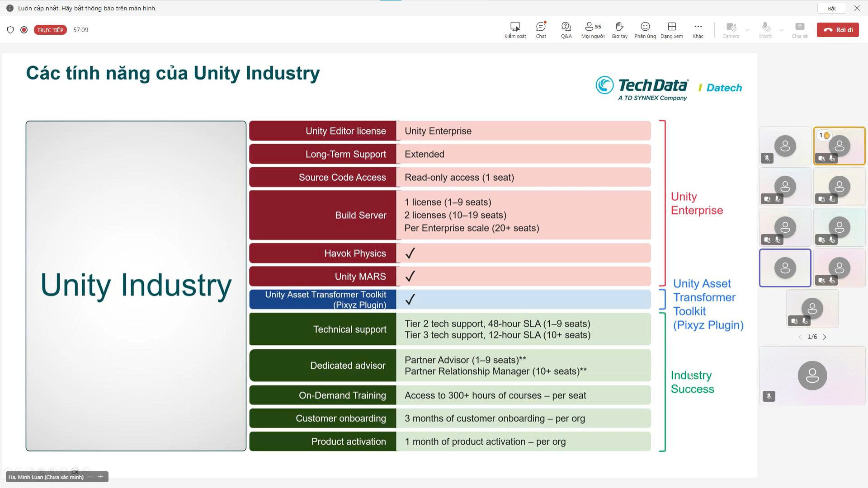Open Kiểm soát control options

coord(515,30)
